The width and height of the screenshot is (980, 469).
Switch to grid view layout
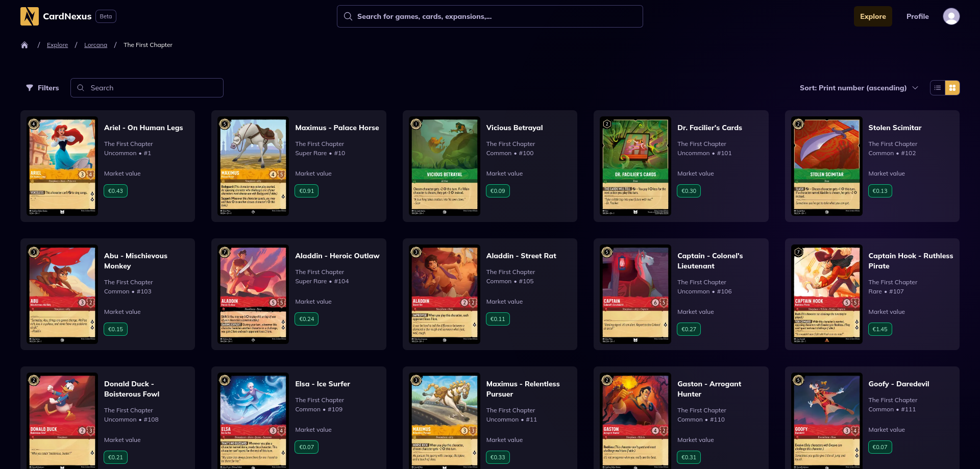(952, 88)
